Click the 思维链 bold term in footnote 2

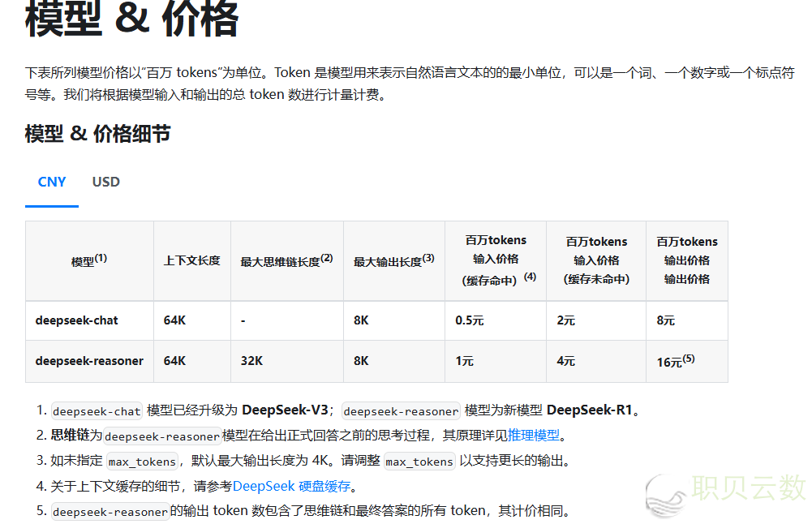coord(70,435)
